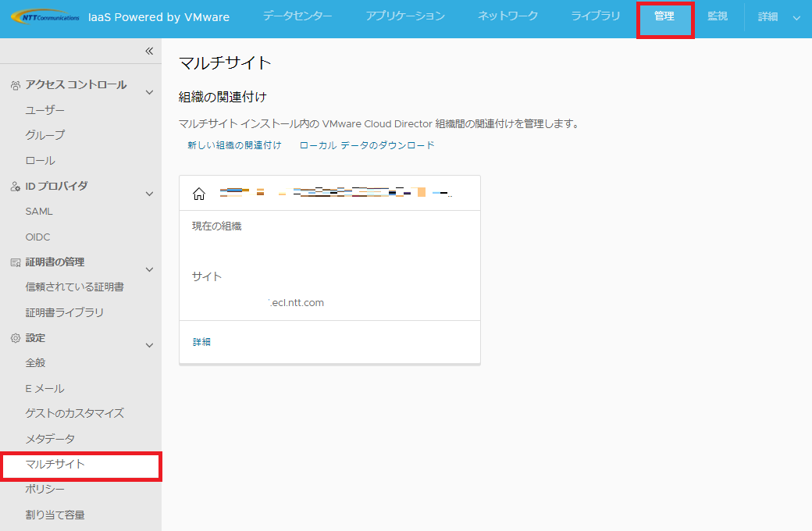Click the NTT Communications logo
This screenshot has width=812, height=531.
[45, 17]
